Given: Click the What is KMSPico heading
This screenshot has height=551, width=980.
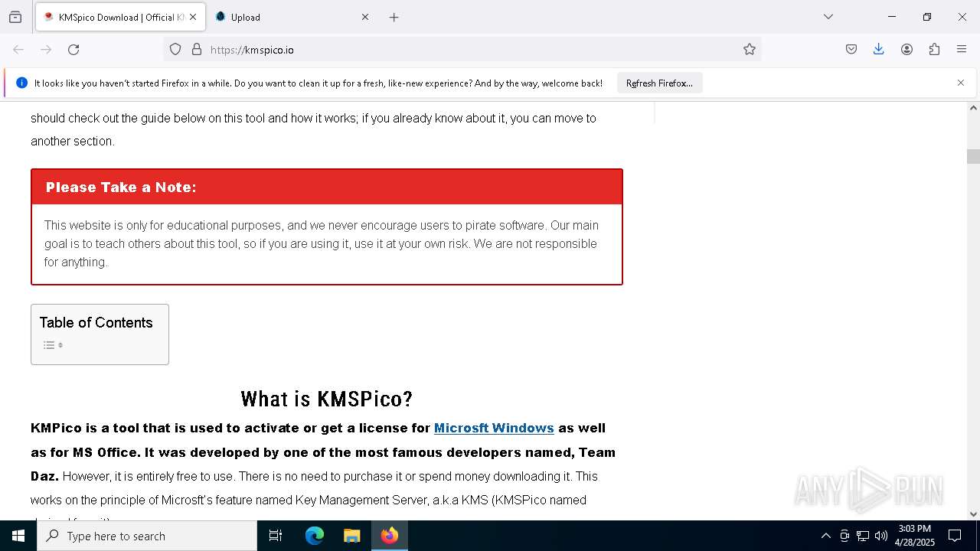Looking at the screenshot, I should pos(327,399).
